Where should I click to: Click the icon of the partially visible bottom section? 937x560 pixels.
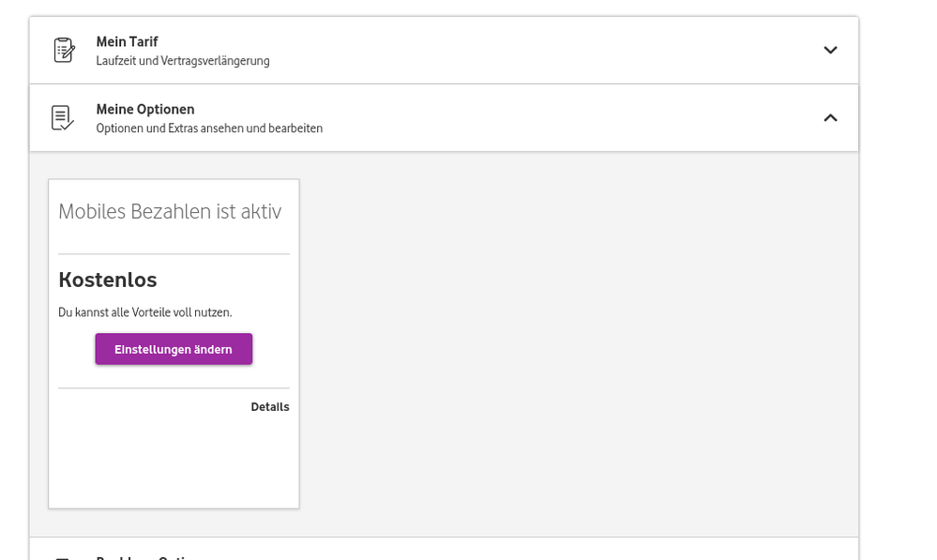click(63, 556)
